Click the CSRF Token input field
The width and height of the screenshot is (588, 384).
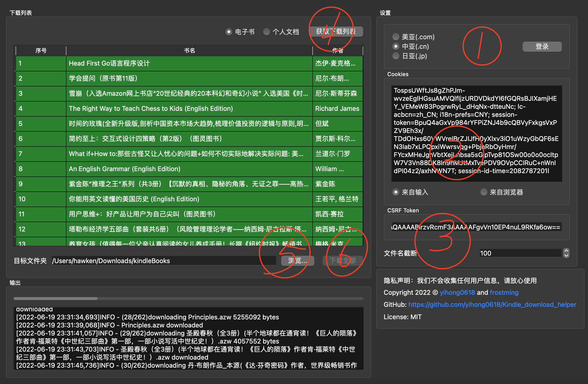coord(476,227)
